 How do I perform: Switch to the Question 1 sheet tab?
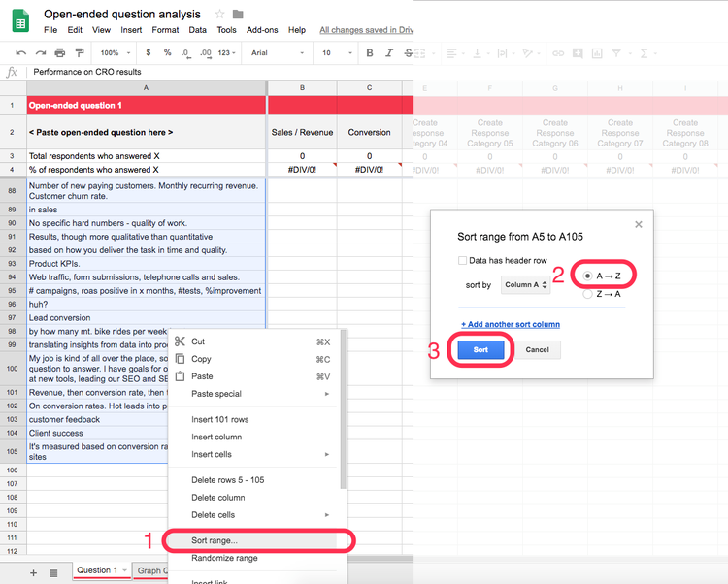click(97, 570)
